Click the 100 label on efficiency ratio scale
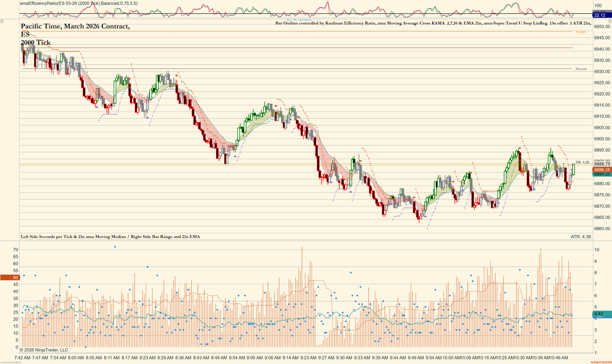The width and height of the screenshot is (612, 364). click(598, 5)
